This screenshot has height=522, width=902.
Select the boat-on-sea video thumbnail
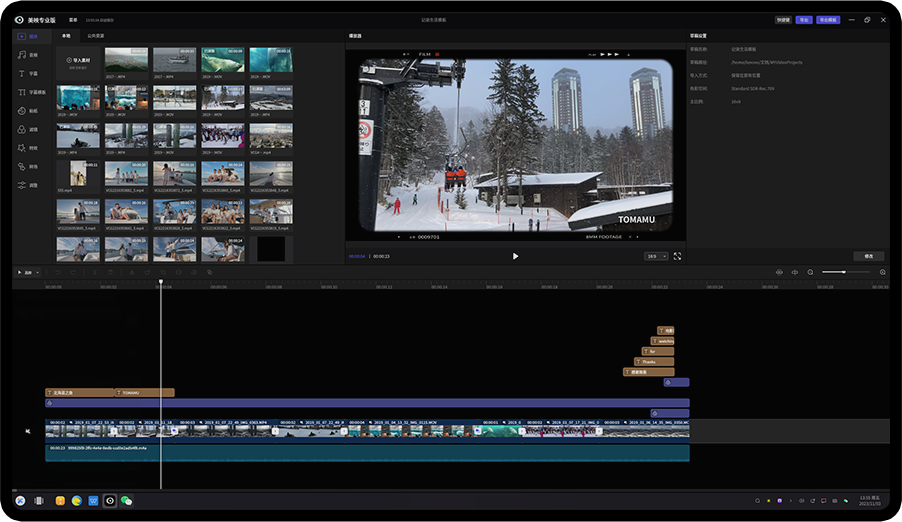[174, 60]
